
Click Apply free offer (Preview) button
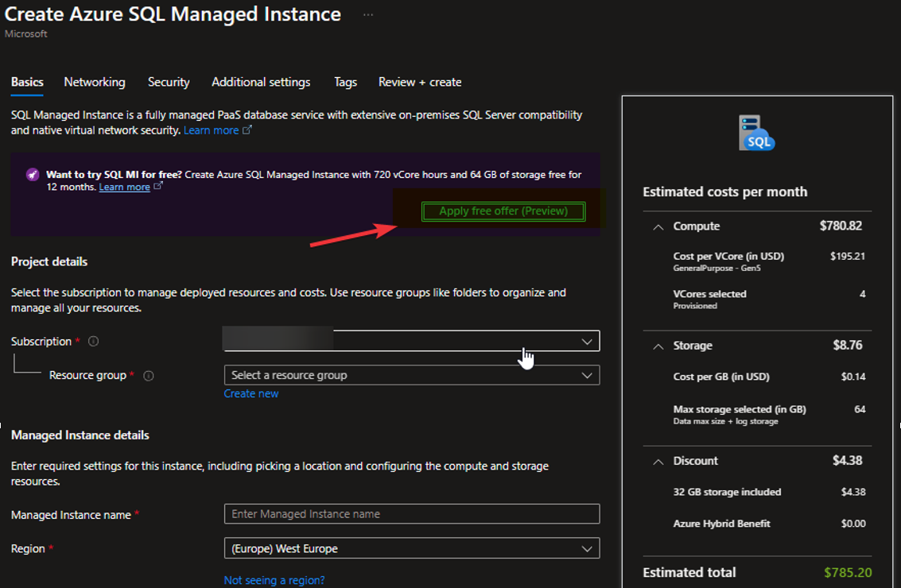pos(503,211)
